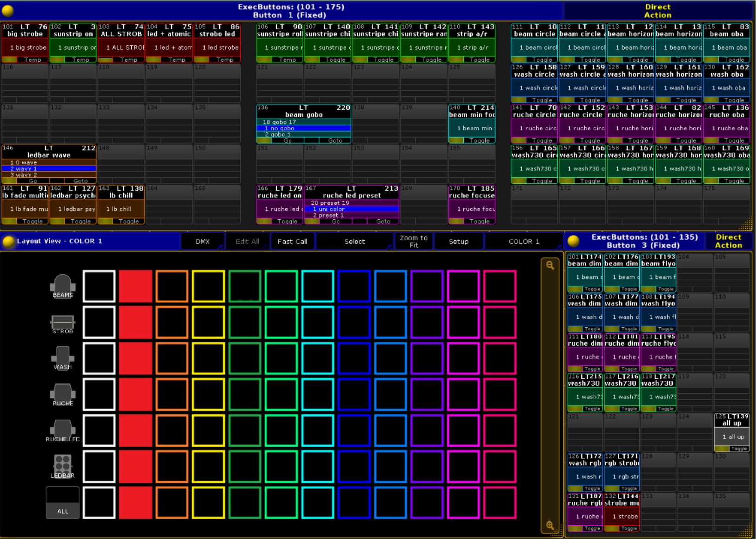Pick the yellow swatch in the WASH row

208,358
